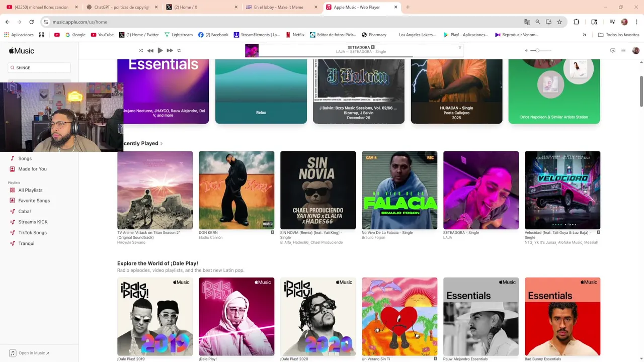Open Drice Napoleon Similar Artists Station card
Image resolution: width=644 pixels, height=362 pixels.
(x=554, y=92)
